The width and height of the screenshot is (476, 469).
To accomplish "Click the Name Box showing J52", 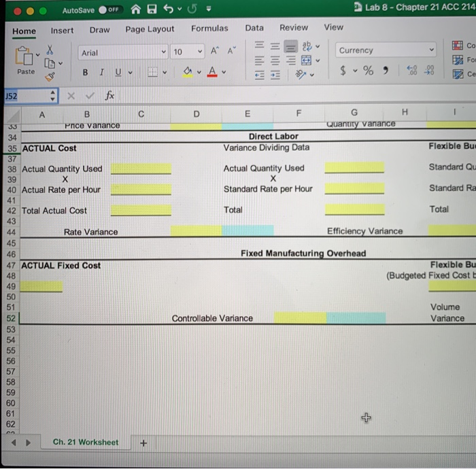I will pyautogui.click(x=27, y=96).
